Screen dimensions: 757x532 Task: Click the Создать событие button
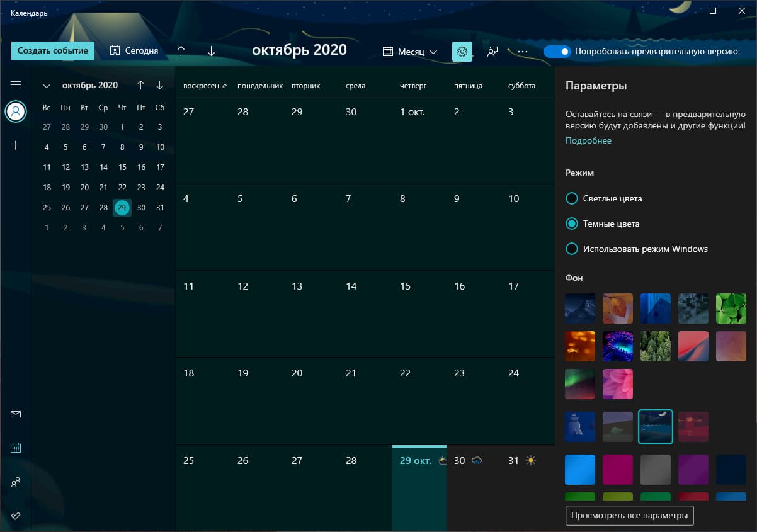[52, 50]
